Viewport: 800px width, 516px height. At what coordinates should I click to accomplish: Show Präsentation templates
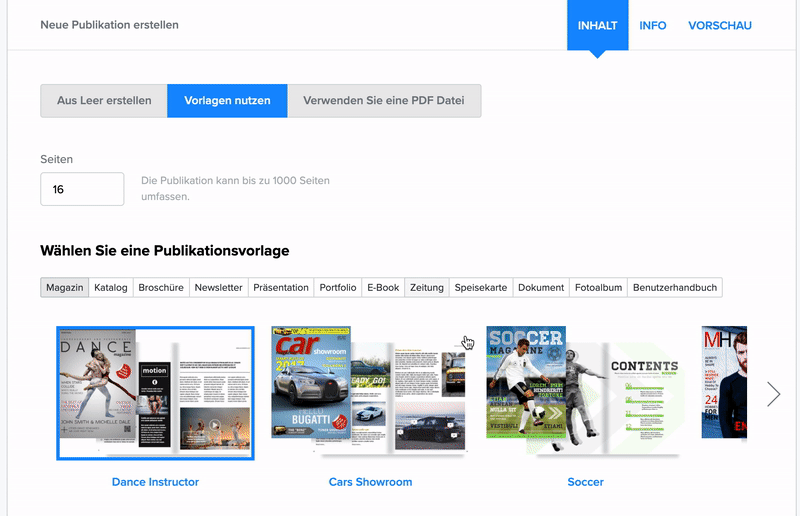click(x=281, y=288)
